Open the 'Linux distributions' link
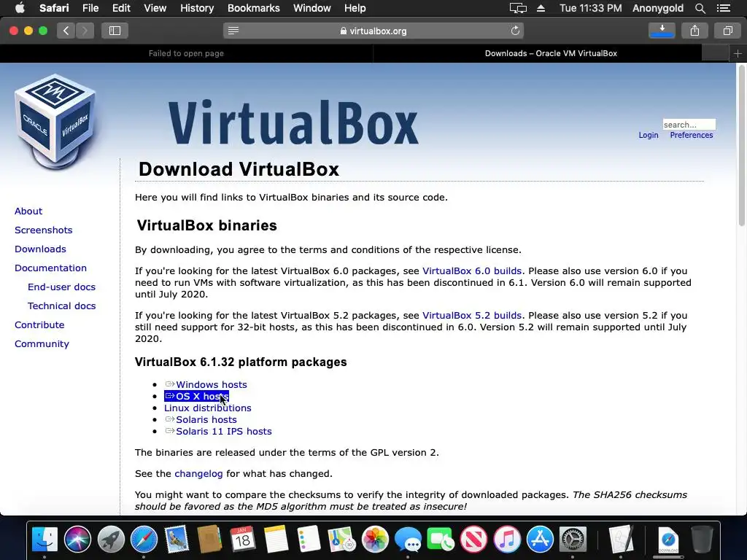Screen dimensions: 747x560 (208, 408)
